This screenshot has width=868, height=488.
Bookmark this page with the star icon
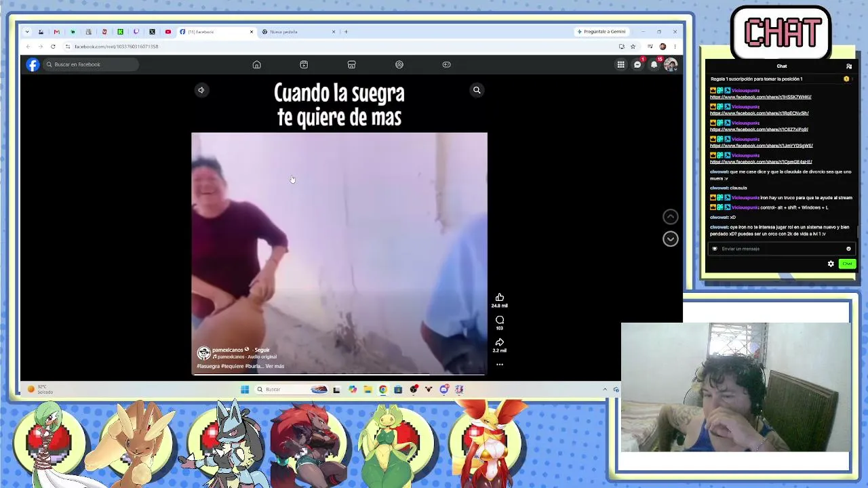click(x=633, y=47)
